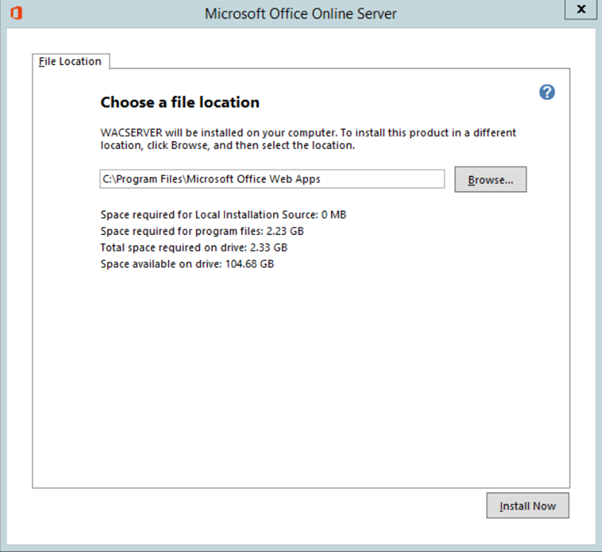
Task: Start setup with Install Now button
Action: tap(528, 506)
